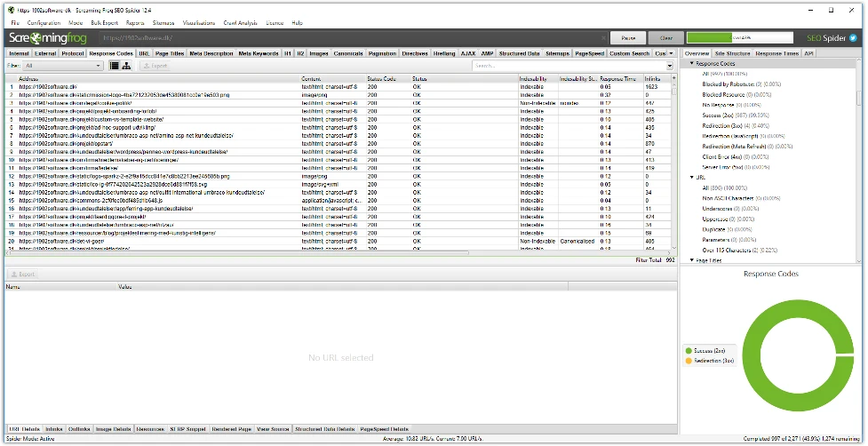The width and height of the screenshot is (868, 446).
Task: Switch to the Images tab
Action: [x=319, y=53]
